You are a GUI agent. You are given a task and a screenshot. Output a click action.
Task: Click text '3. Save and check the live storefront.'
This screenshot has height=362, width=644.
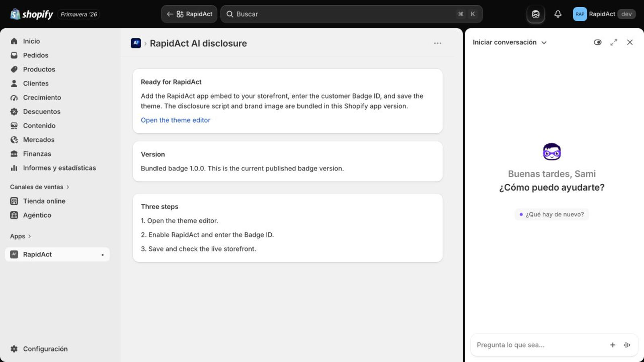(198, 249)
